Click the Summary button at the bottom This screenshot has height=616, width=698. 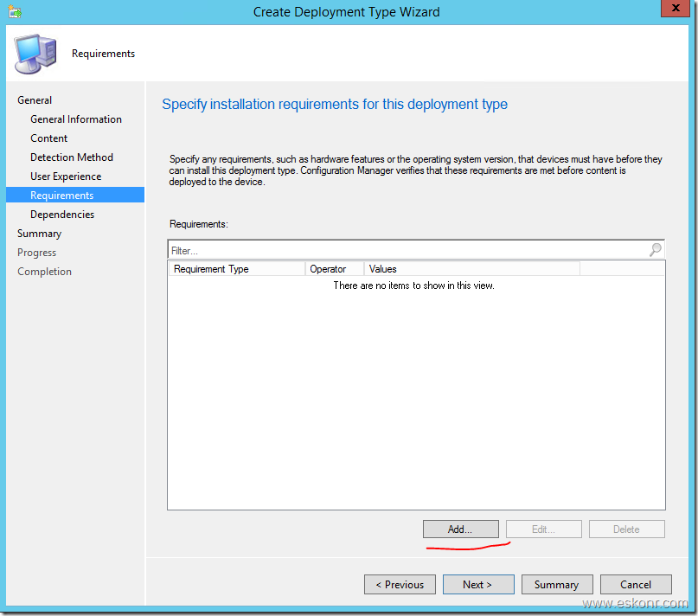[556, 584]
